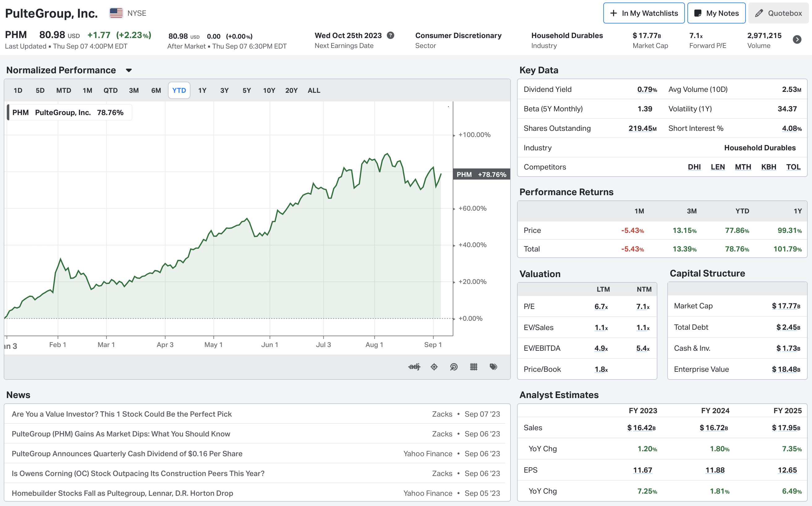Viewport: 812px width, 506px height.
Task: Select the 5D time range tab
Action: pos(40,90)
